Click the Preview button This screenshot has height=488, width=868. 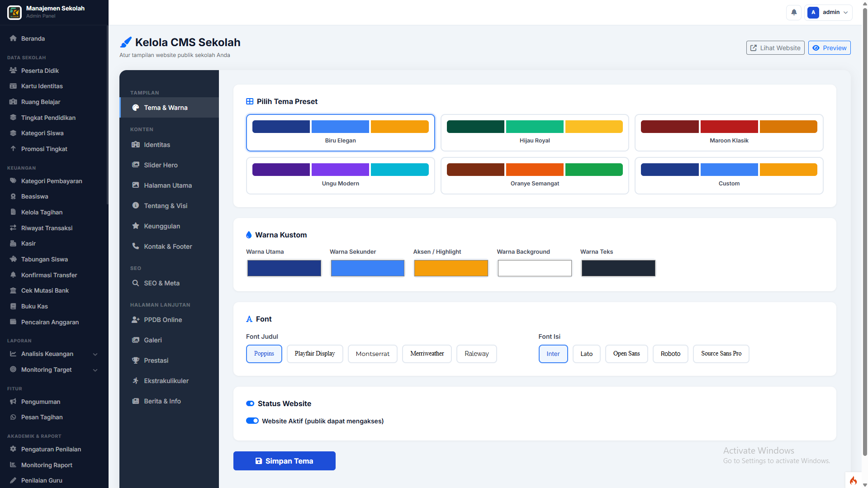coord(830,48)
